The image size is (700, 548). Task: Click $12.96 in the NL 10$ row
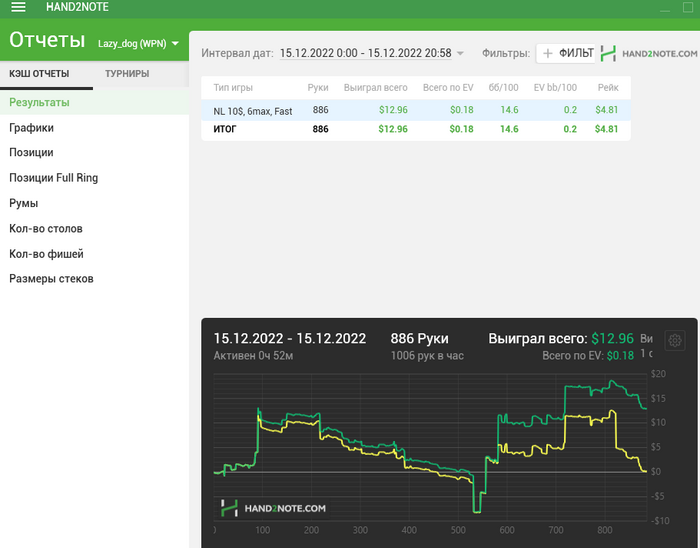[x=393, y=110]
